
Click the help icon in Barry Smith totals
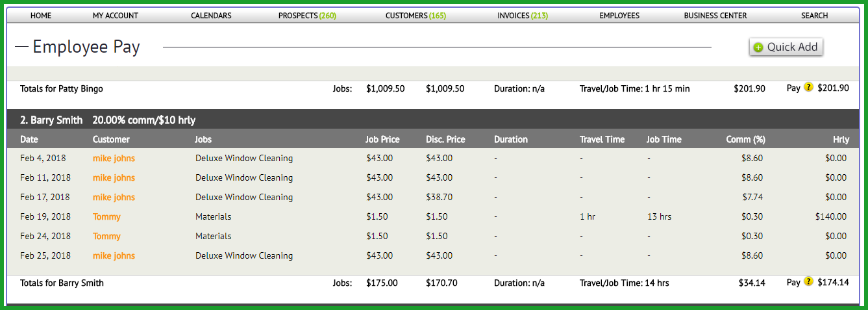(x=808, y=281)
